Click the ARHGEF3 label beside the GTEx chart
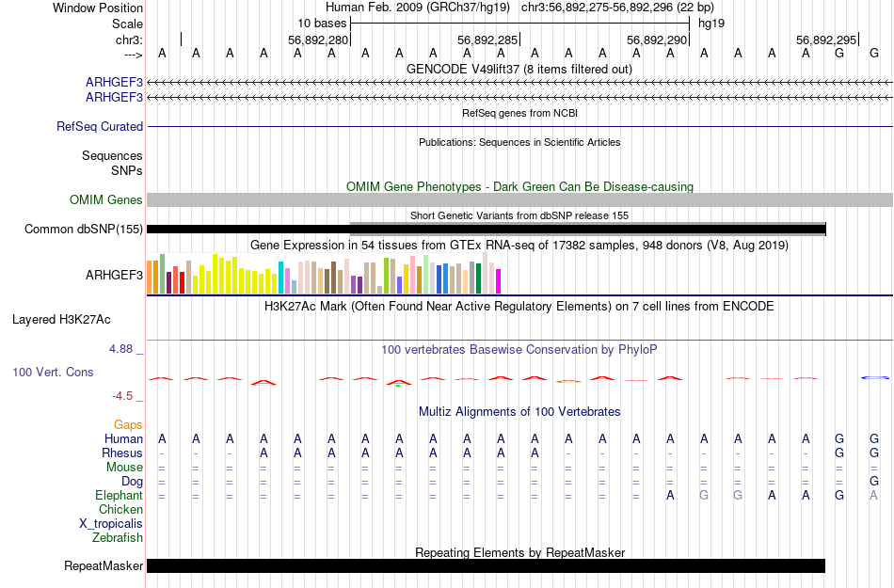 coord(114,276)
